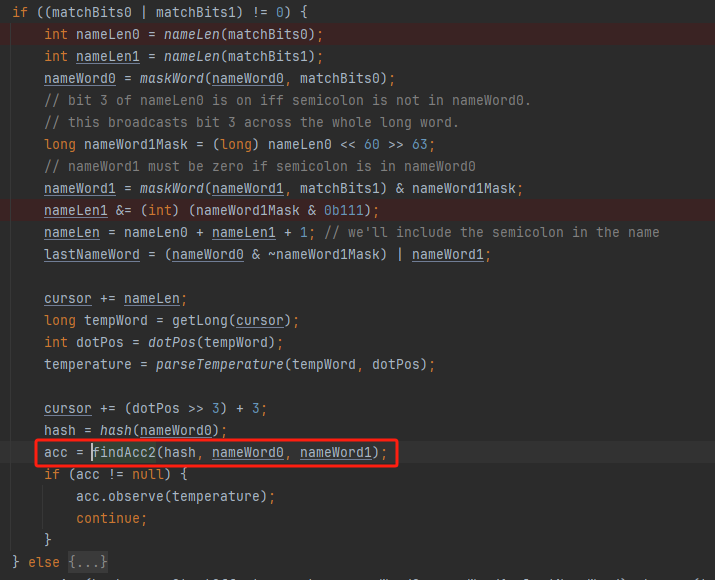Click the 0b111 binary literal
The image size is (715, 580).
(x=344, y=210)
